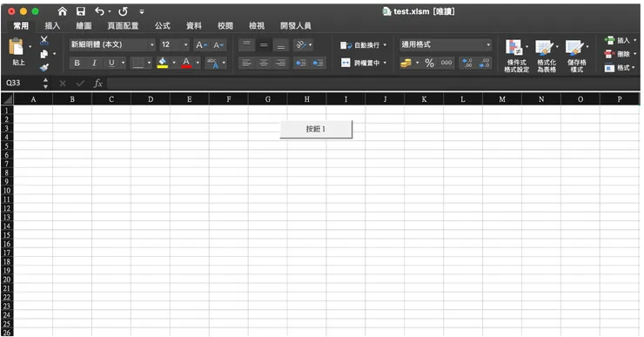Toggle Merge and Center (跨欄置中)

[363, 63]
